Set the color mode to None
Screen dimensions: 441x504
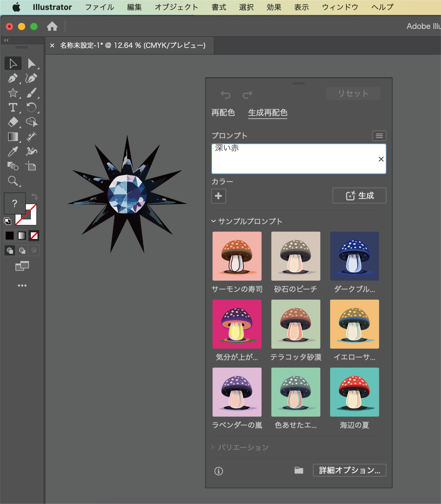pos(34,236)
